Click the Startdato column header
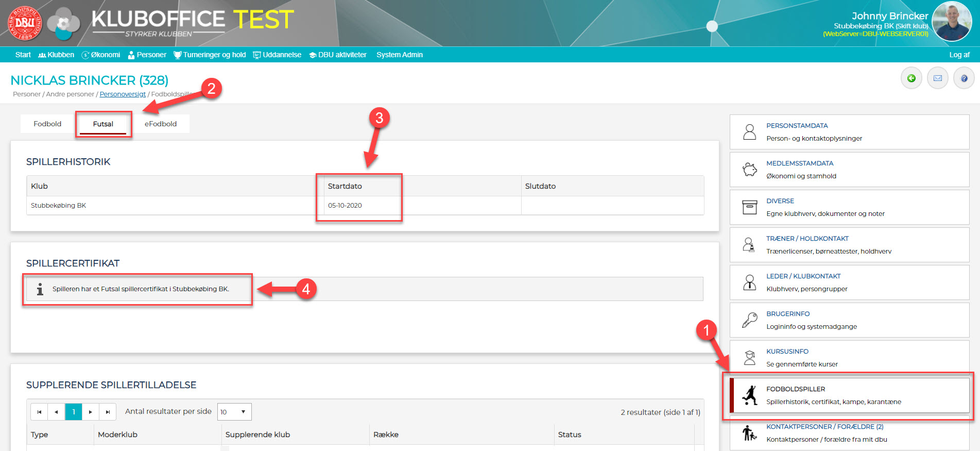 pyautogui.click(x=422, y=186)
